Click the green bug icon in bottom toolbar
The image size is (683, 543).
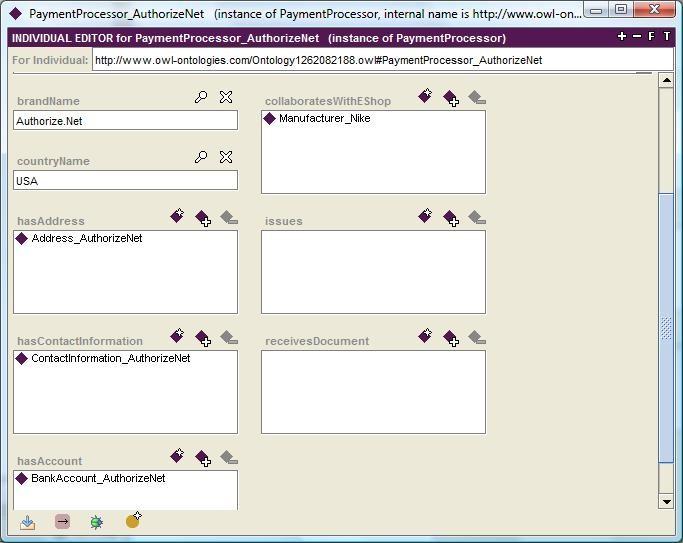point(96,522)
